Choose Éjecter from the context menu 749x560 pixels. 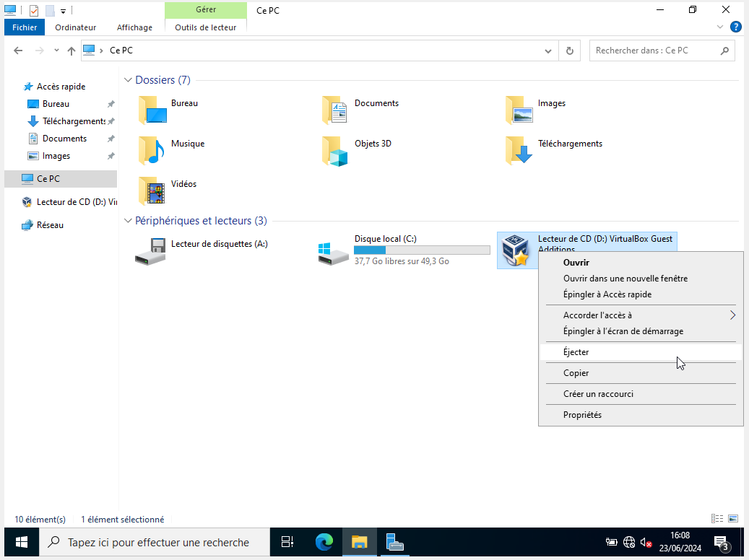coord(576,352)
